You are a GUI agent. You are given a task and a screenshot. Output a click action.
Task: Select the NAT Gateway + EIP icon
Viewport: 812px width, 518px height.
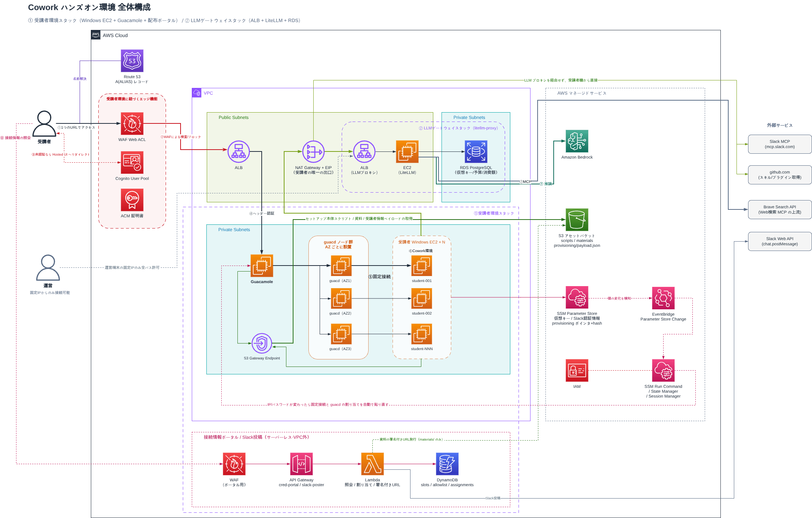click(x=313, y=151)
